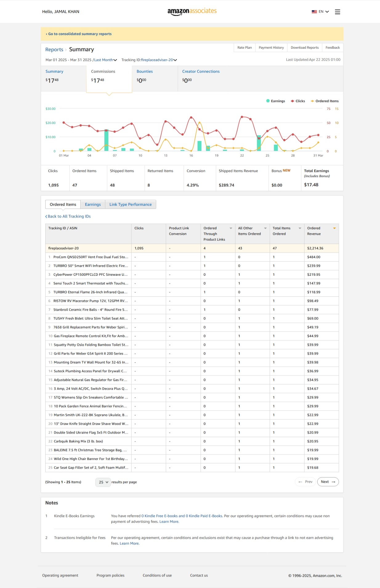Click the Prev page button
This screenshot has height=588, width=380.
point(305,482)
